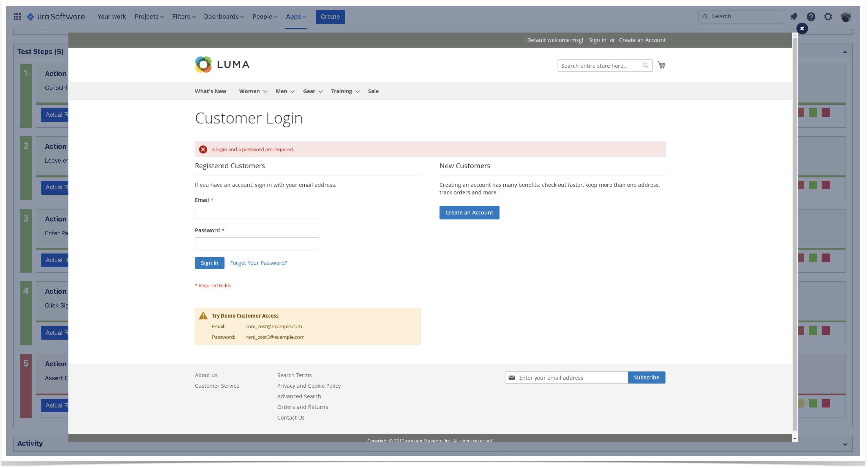Open Privacy and Cookie Policy link
This screenshot has width=868, height=468.
309,386
